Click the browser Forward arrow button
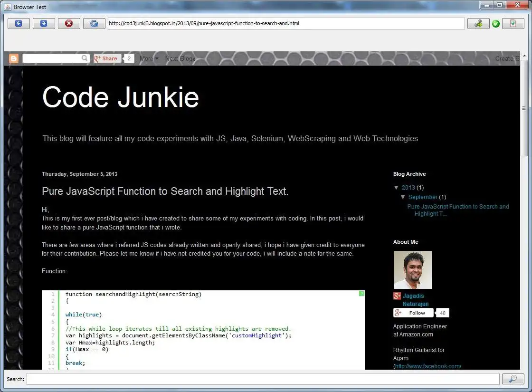Viewport: 532px width, 392px height. [x=44, y=23]
